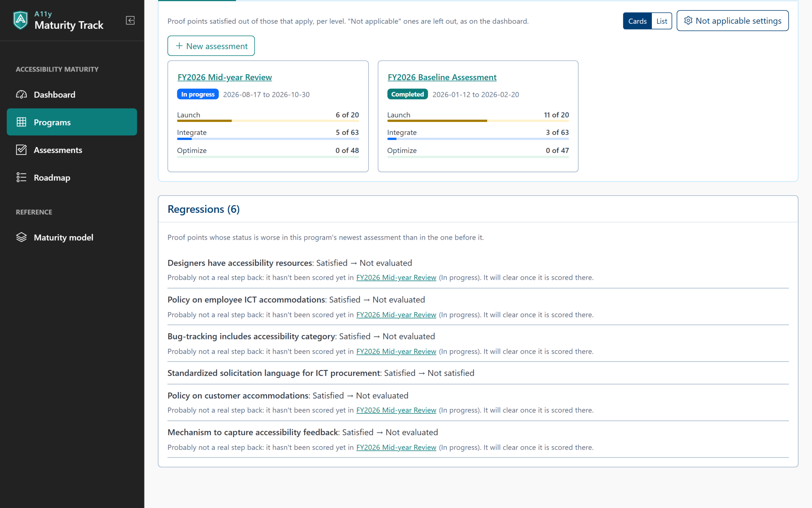Follow Mid-year Review link under Policy on employee ICT accommodations
The height and width of the screenshot is (508, 812).
pyautogui.click(x=396, y=314)
